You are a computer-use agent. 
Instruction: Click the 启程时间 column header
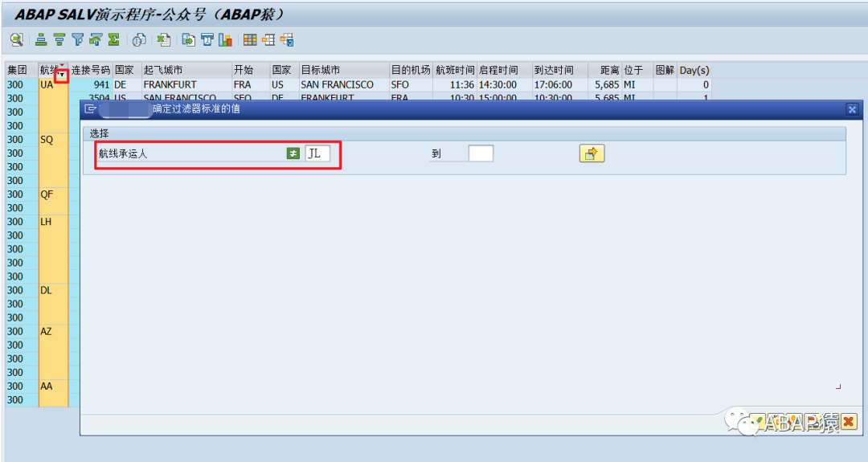point(504,70)
